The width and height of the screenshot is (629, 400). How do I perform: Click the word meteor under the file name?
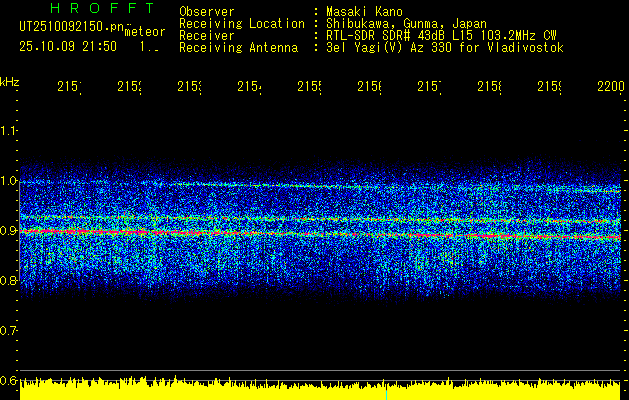(x=145, y=32)
